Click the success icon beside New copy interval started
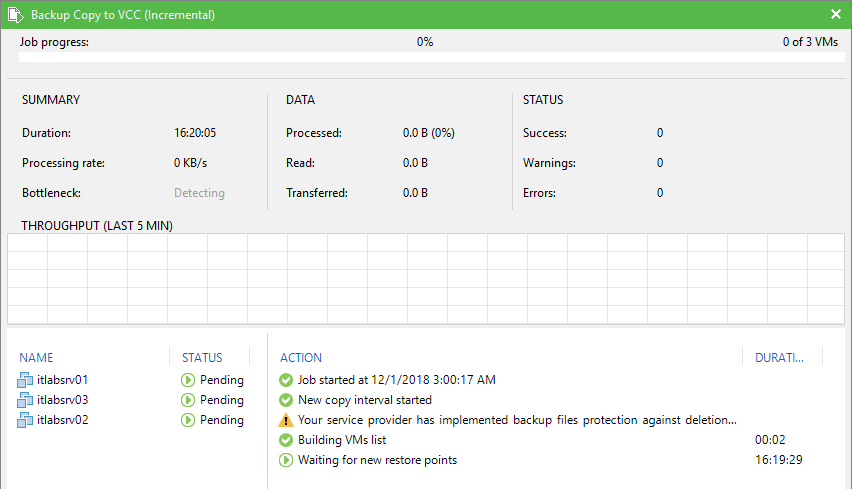The height and width of the screenshot is (489, 852). (x=286, y=400)
